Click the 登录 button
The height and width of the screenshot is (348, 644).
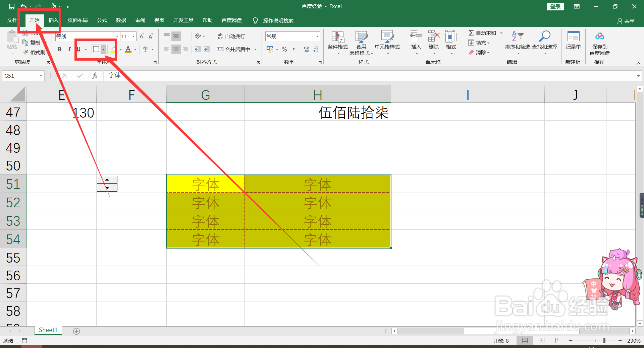click(555, 6)
